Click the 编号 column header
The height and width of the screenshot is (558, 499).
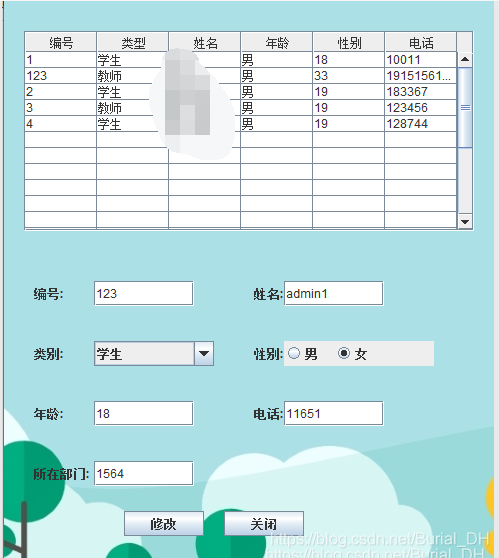61,43
